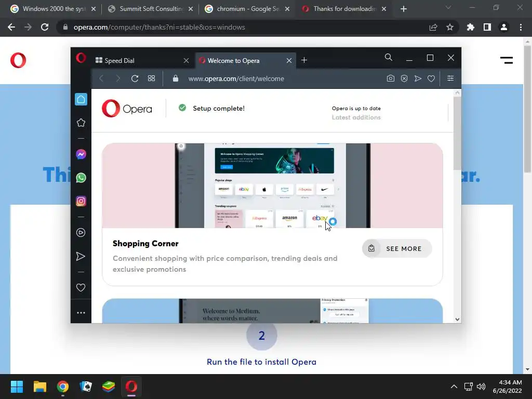Open My Flow arrow in Opera sidebar
532x399 pixels.
tap(81, 256)
